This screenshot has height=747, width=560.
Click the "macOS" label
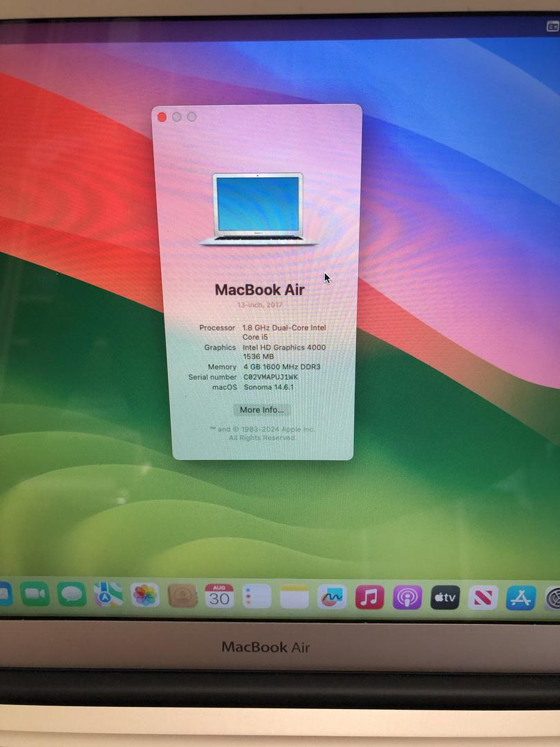pos(224,387)
